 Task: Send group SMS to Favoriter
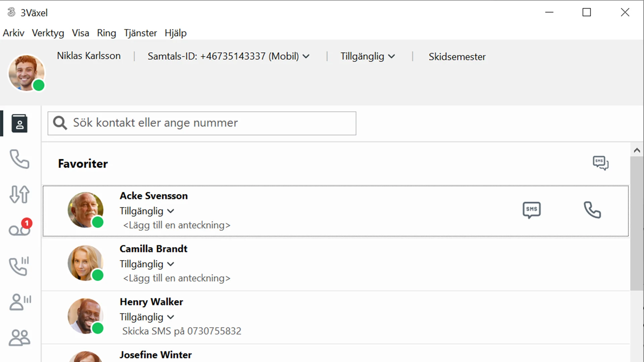600,163
